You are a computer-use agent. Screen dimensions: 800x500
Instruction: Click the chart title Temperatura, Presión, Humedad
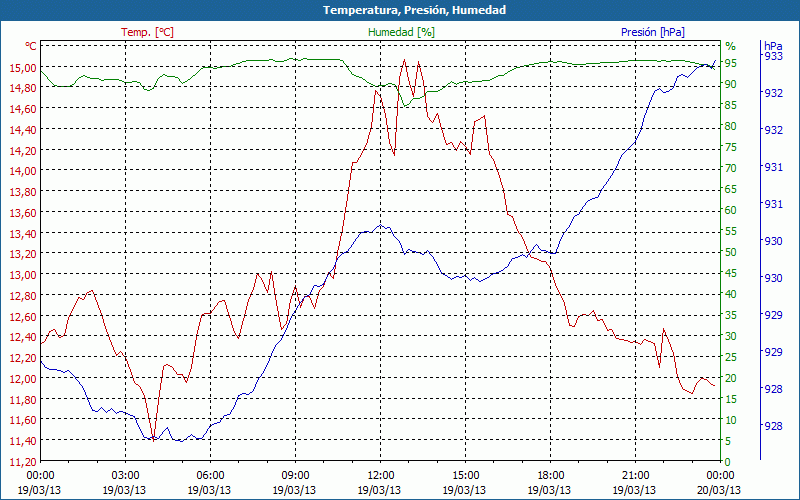(x=414, y=10)
